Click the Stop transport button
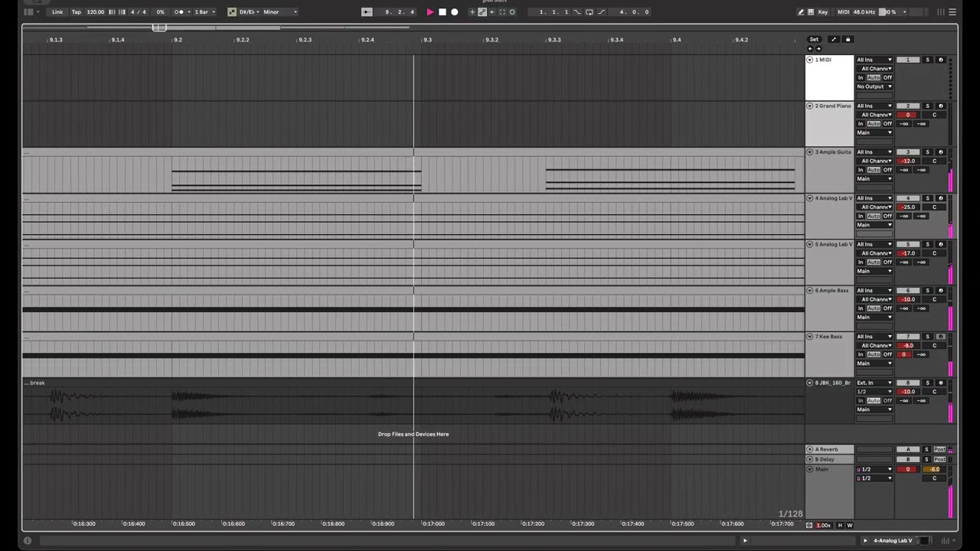Screen dimensions: 980x551 (442, 12)
